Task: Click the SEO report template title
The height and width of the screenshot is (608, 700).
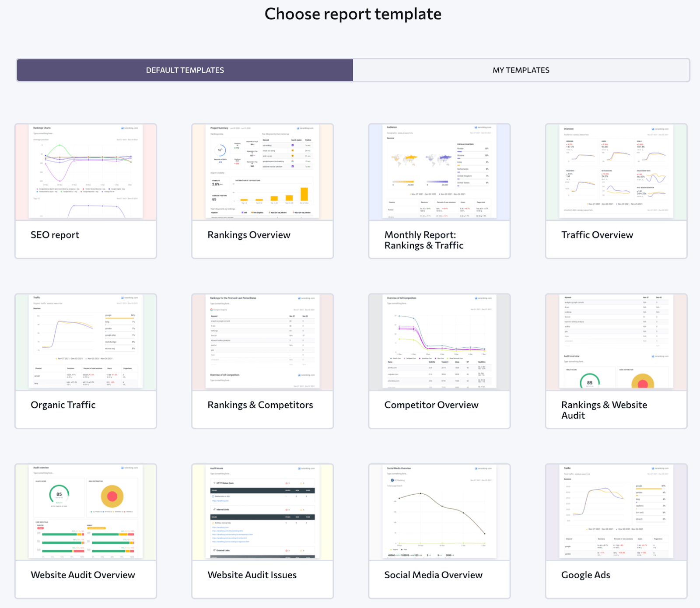Action: (54, 235)
